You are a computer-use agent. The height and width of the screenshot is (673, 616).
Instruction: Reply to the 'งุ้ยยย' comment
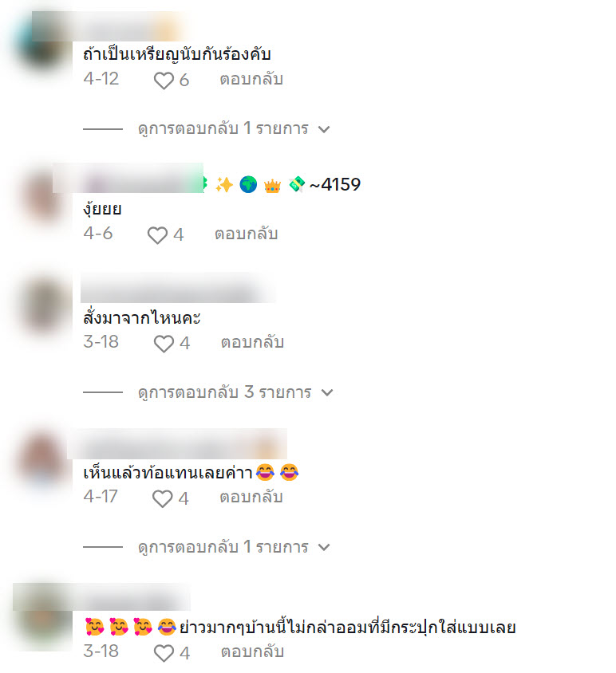246,234
